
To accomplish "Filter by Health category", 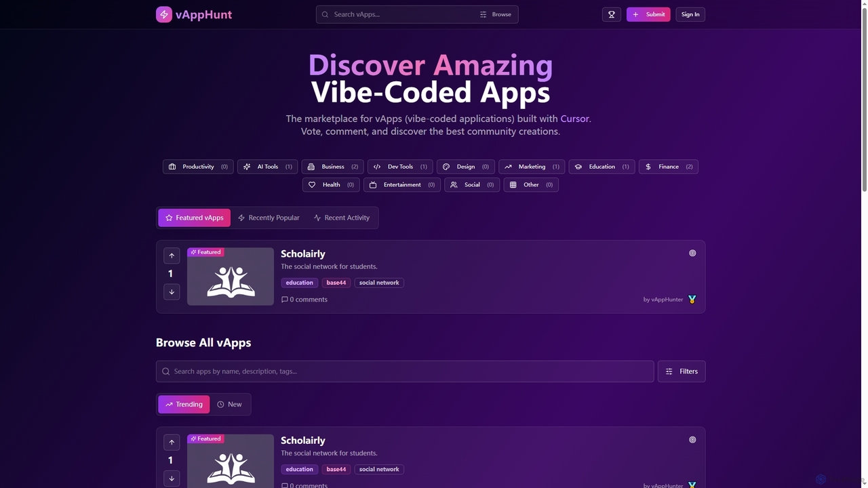I will tap(331, 185).
